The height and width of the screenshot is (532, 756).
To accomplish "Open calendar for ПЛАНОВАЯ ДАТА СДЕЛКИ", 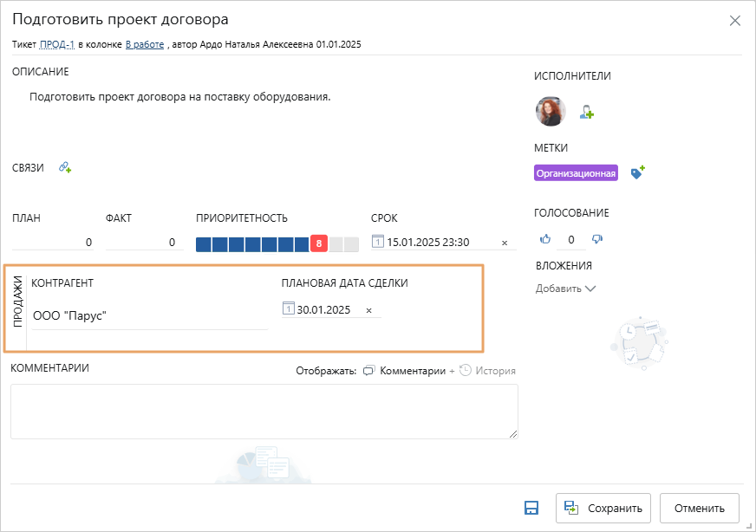I will click(x=288, y=308).
